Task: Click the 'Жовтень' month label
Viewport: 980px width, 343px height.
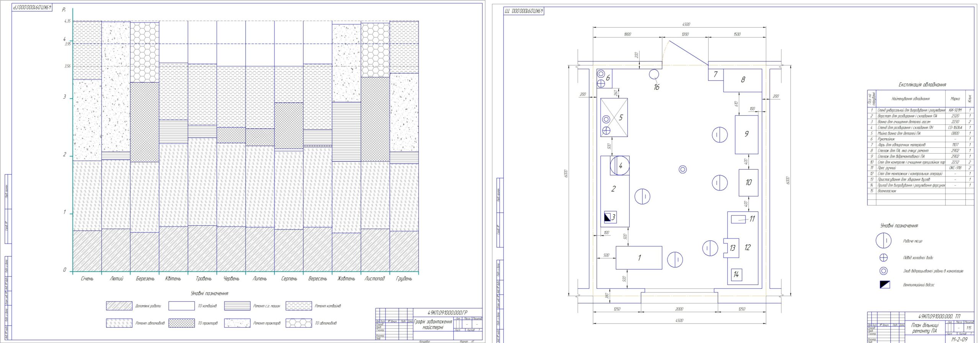Action: (346, 279)
